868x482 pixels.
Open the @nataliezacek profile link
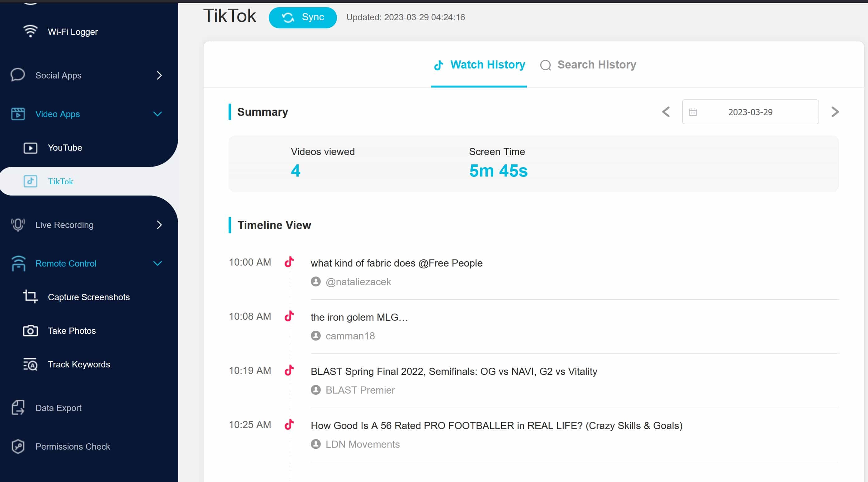click(x=358, y=281)
